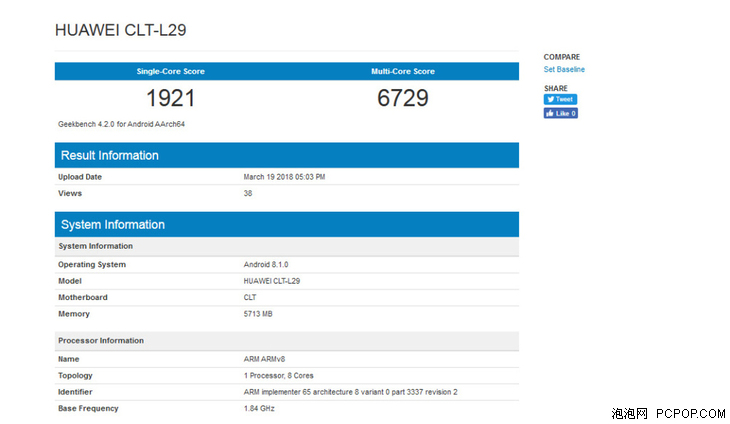Select the Multi-Core Score header
The height and width of the screenshot is (424, 730).
(x=403, y=71)
